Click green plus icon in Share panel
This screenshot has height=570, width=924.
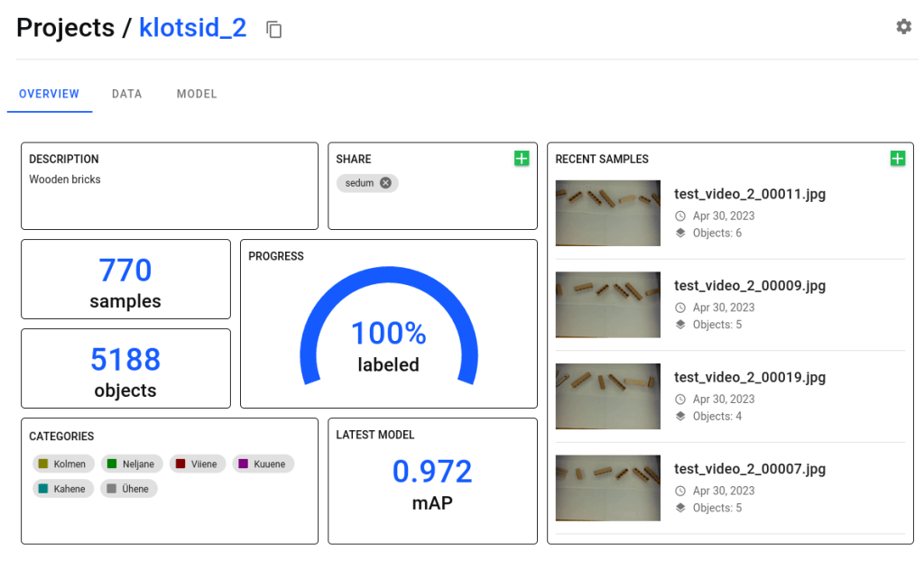coord(522,159)
